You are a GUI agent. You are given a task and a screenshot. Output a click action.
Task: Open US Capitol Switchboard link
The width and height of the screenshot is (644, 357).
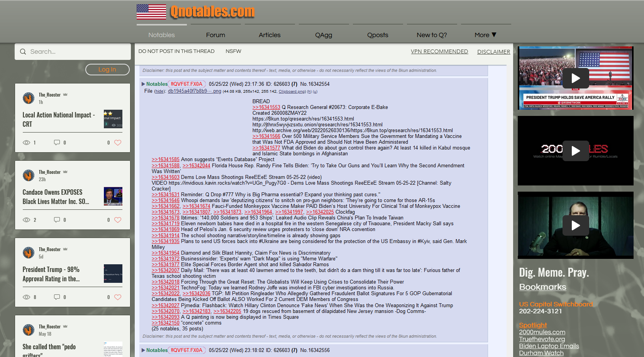coord(556,304)
